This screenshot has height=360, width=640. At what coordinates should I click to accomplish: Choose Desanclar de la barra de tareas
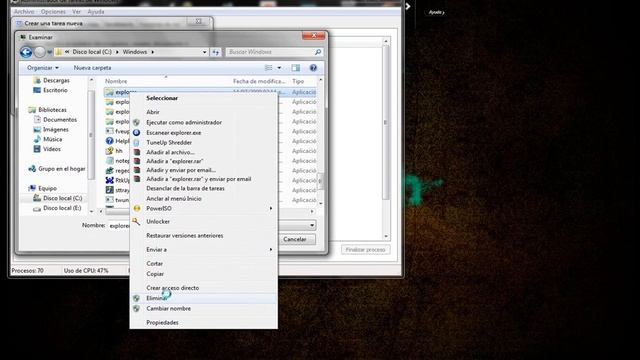point(185,189)
